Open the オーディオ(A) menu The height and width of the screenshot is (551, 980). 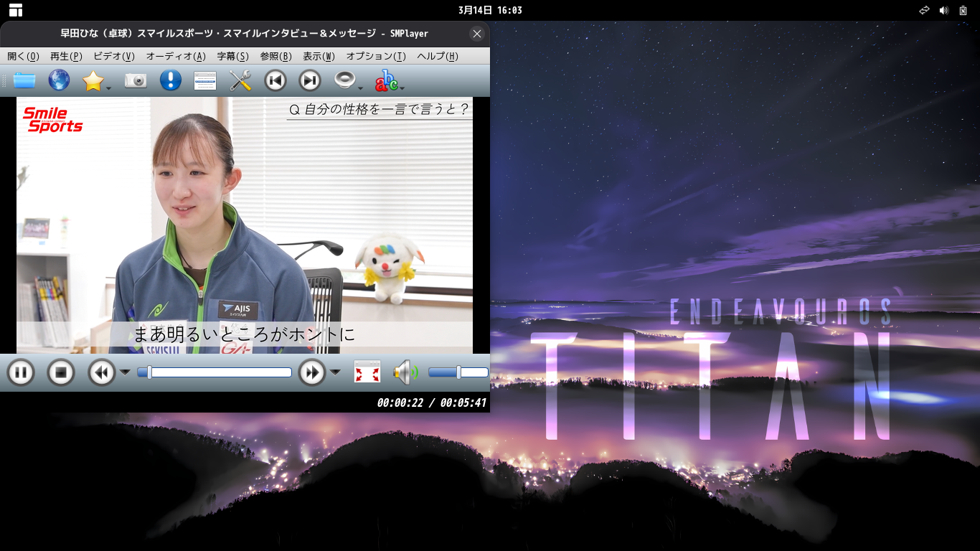coord(176,56)
